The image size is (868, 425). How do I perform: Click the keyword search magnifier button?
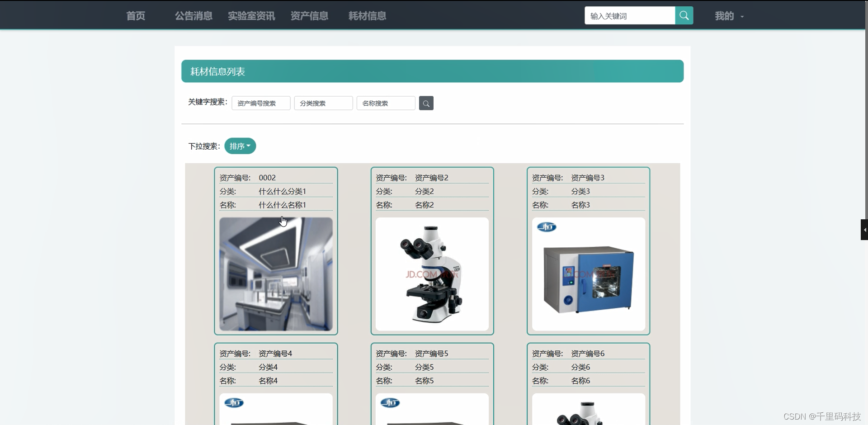[425, 103]
